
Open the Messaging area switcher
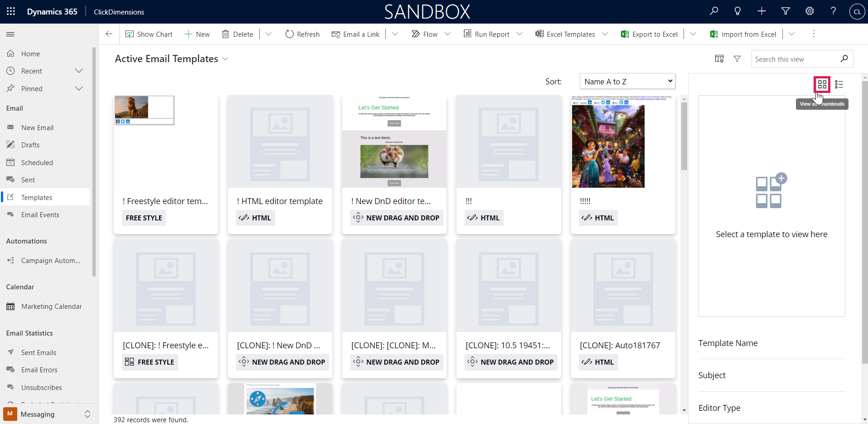[x=49, y=414]
